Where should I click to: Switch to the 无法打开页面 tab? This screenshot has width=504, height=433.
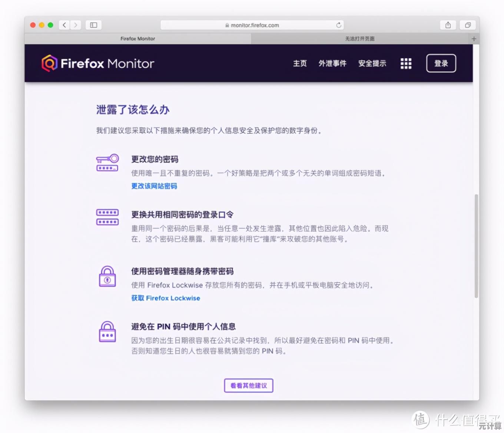tap(360, 39)
